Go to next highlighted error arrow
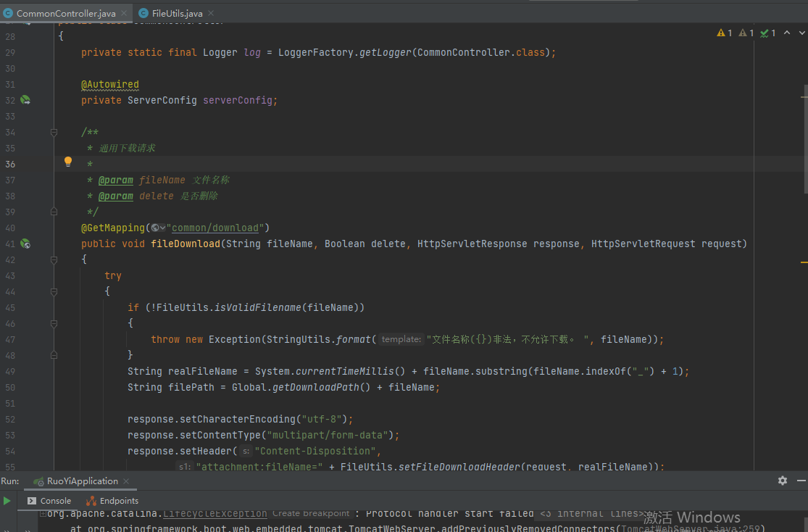 click(x=801, y=33)
